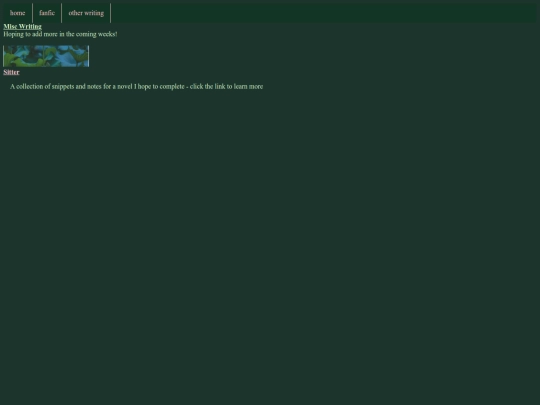The width and height of the screenshot is (540, 405).
Task: Return to home via the top nav
Action: pyautogui.click(x=18, y=13)
